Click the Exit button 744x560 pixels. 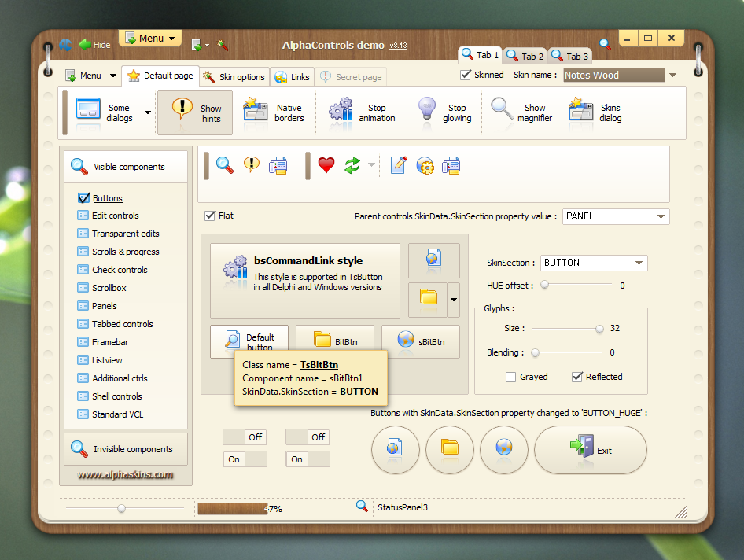coord(591,449)
